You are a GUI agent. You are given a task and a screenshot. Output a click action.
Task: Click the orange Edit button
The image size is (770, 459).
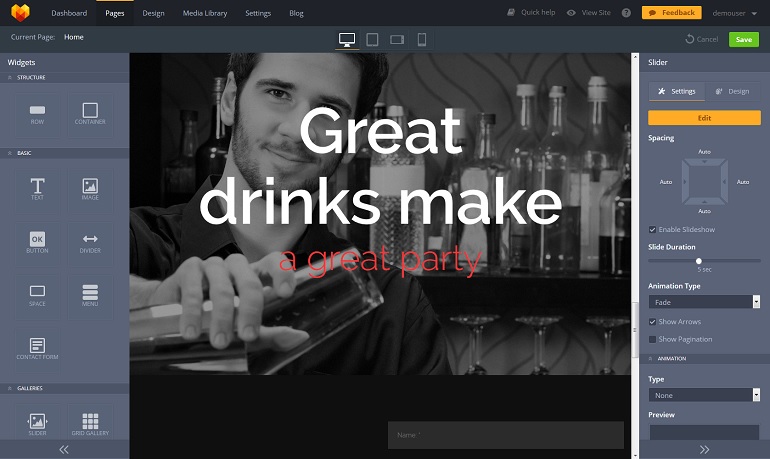point(704,118)
